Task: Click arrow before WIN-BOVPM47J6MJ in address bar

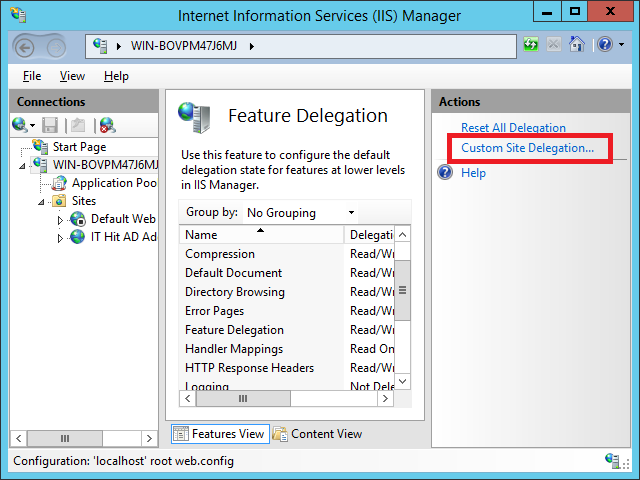Action: coord(119,46)
